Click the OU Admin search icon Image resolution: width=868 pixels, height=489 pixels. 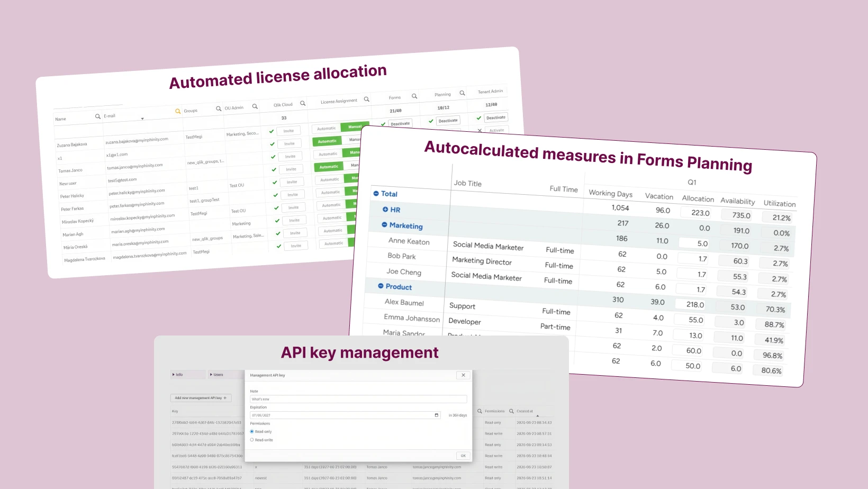(255, 106)
